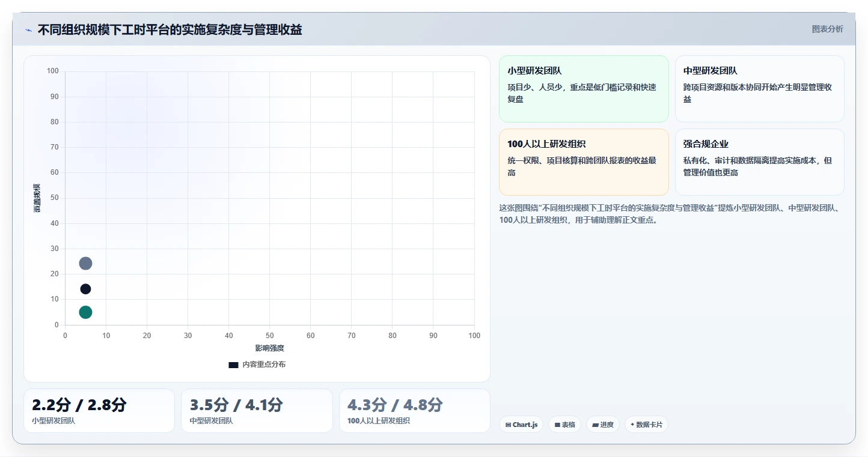
Task: Click the 2.2分 / 2.8分 stat card
Action: tap(99, 411)
